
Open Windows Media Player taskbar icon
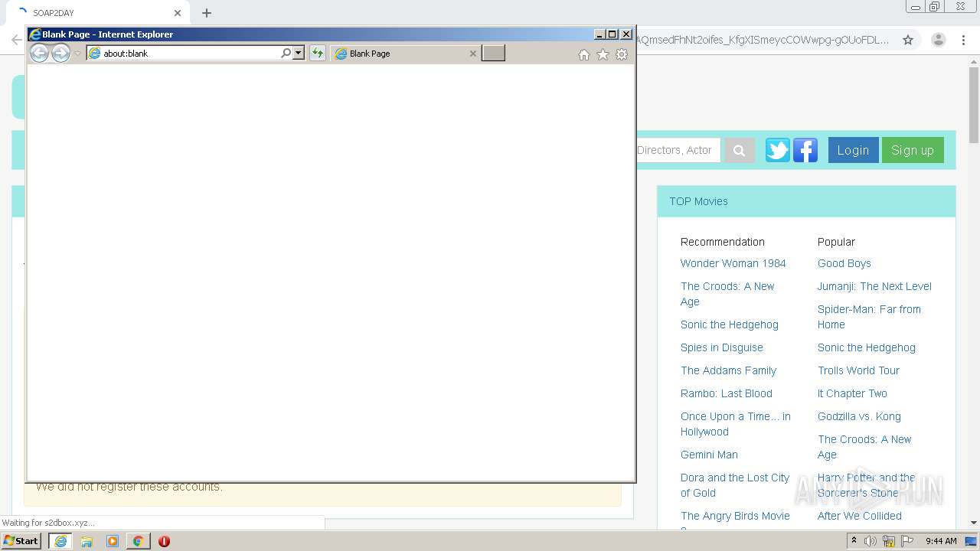coord(113,541)
